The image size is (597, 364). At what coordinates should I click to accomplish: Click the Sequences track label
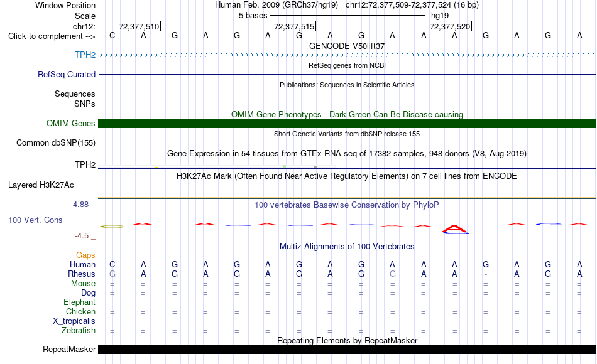tap(75, 94)
